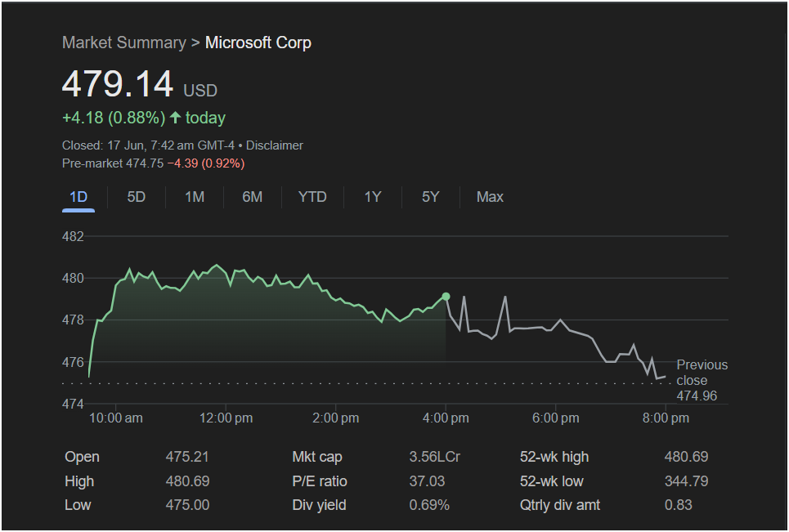Click the 476 price axis label
This screenshot has height=532, width=789.
point(73,362)
